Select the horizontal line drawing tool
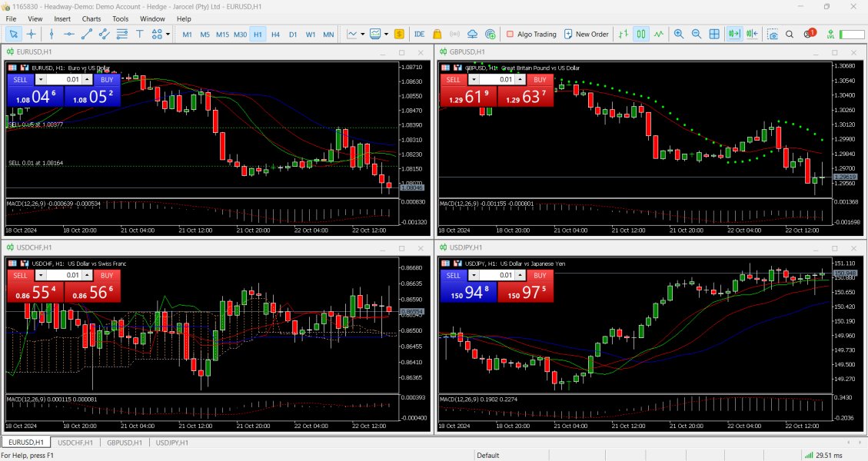 tap(69, 35)
